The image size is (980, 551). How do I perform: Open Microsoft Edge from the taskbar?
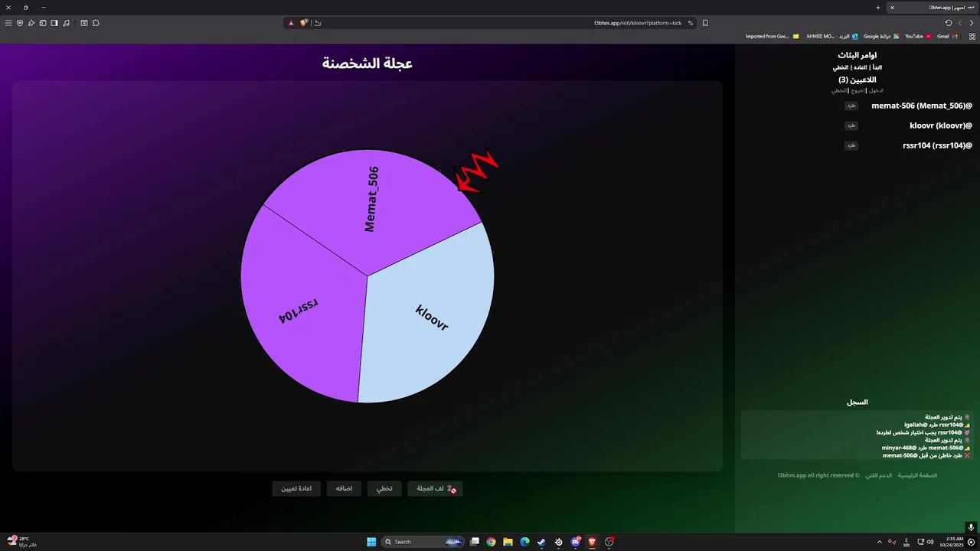click(524, 542)
